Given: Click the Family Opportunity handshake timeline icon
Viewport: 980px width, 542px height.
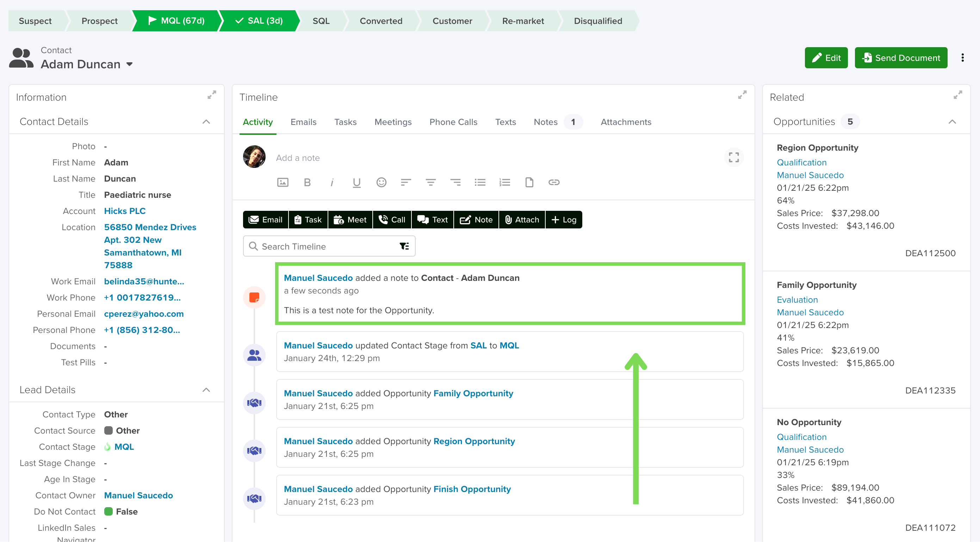Looking at the screenshot, I should (254, 403).
